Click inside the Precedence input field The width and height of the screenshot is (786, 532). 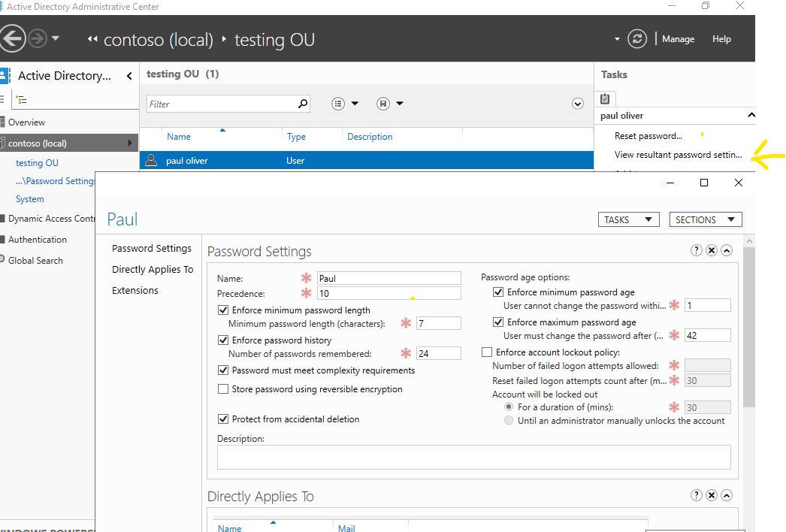388,292
